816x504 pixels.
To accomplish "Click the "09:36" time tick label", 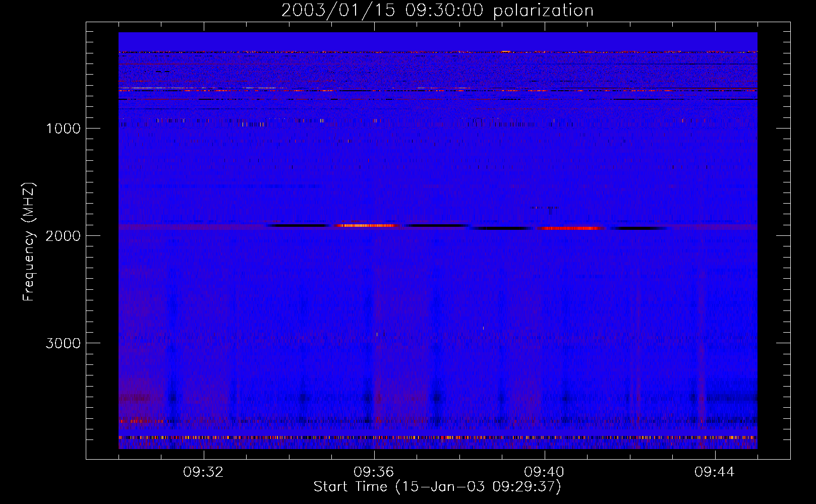I will coord(374,472).
